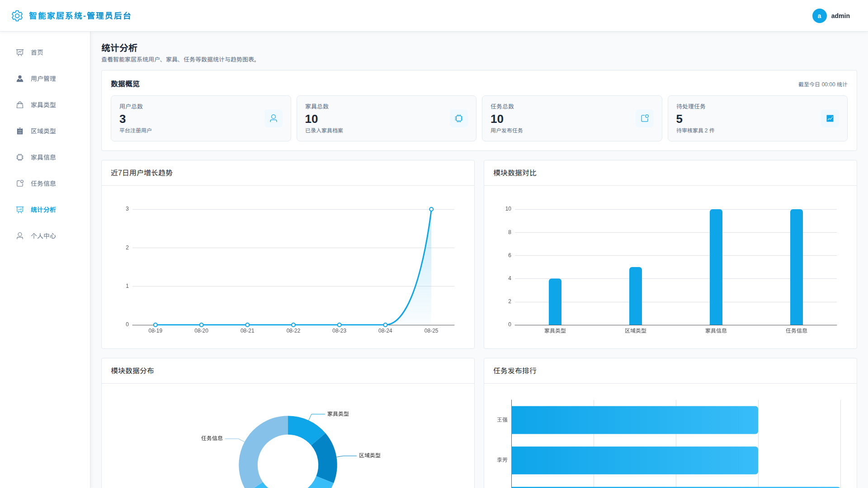Click 截至今日 00:00 统计 text
The image size is (868, 488).
point(823,84)
